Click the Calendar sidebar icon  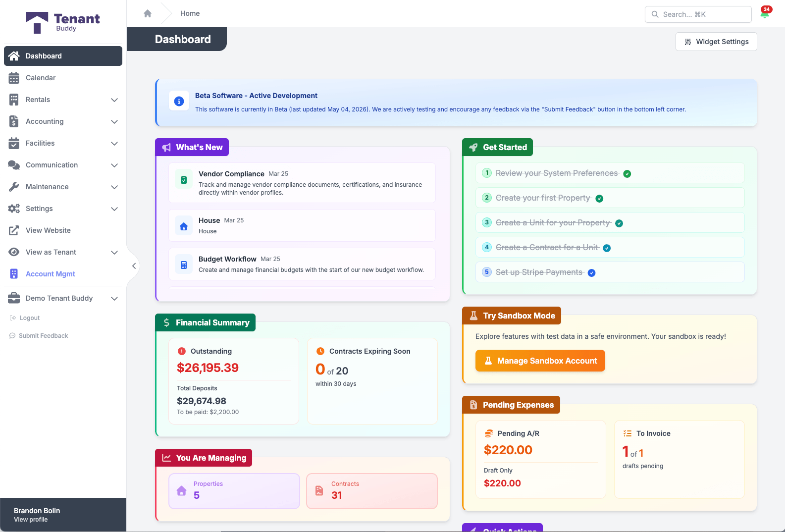[14, 78]
